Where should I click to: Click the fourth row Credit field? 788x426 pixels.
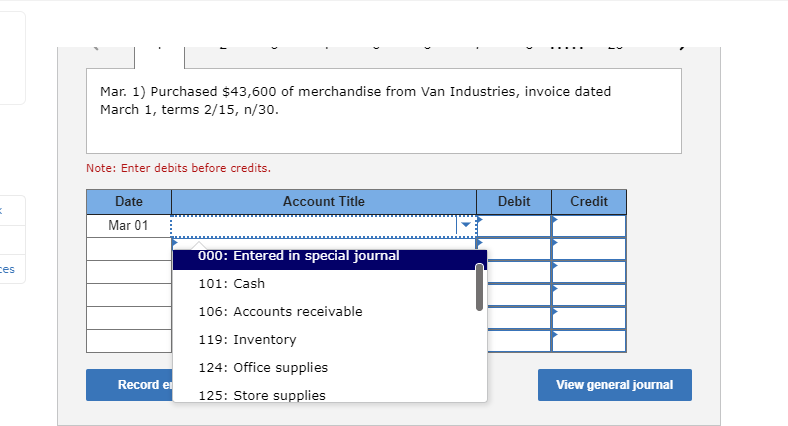click(589, 295)
